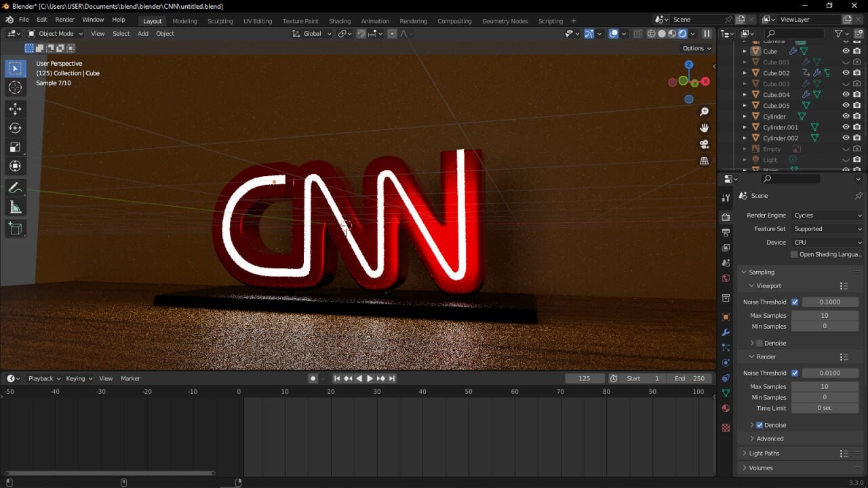Select the Move tool in viewport toolbar
Image resolution: width=868 pixels, height=488 pixels.
tap(15, 108)
